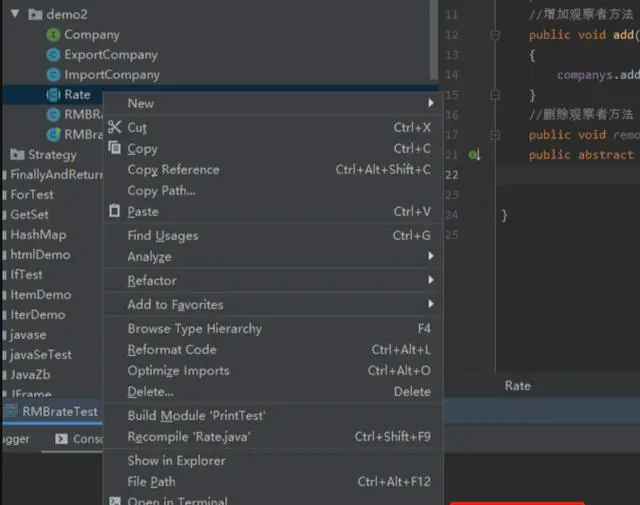
Task: Click the implemented-method gutter icon at line 21
Action: click(x=475, y=155)
